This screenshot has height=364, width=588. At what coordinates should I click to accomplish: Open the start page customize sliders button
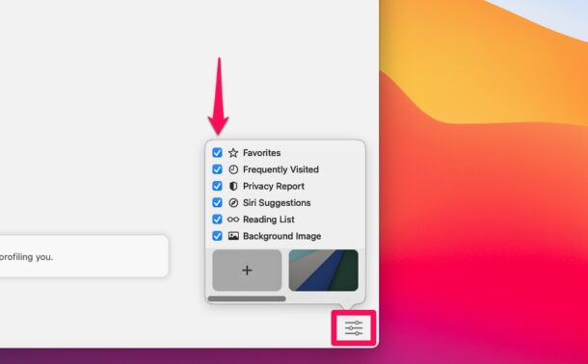coord(354,328)
